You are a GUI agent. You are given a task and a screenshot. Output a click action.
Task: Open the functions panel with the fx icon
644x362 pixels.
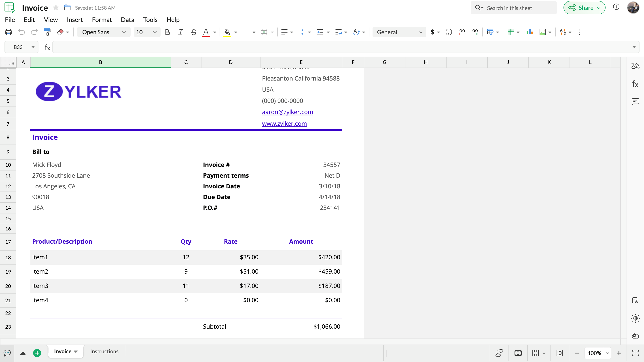[x=635, y=84]
